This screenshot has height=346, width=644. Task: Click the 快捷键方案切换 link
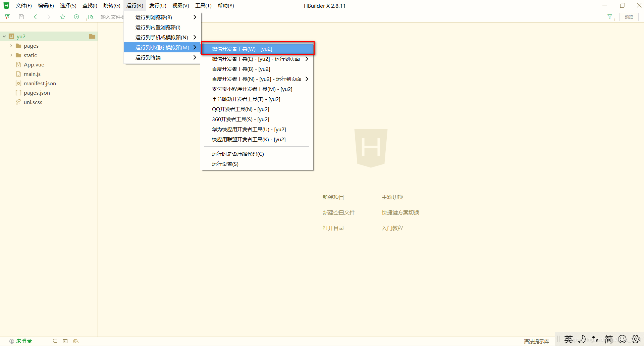400,212
